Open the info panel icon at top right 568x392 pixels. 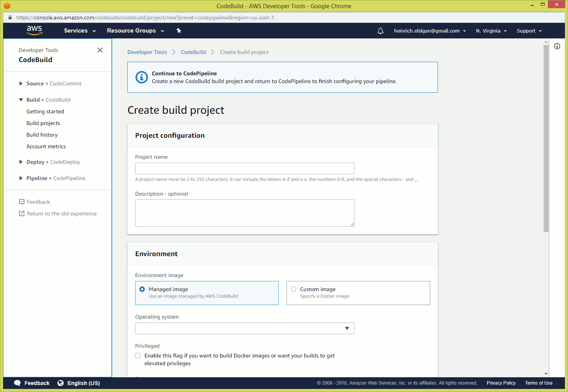coord(557,46)
